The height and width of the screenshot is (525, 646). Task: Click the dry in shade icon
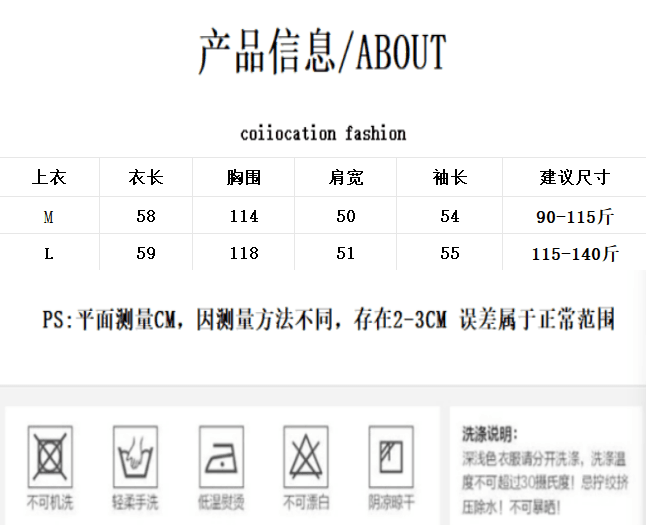coord(391,457)
